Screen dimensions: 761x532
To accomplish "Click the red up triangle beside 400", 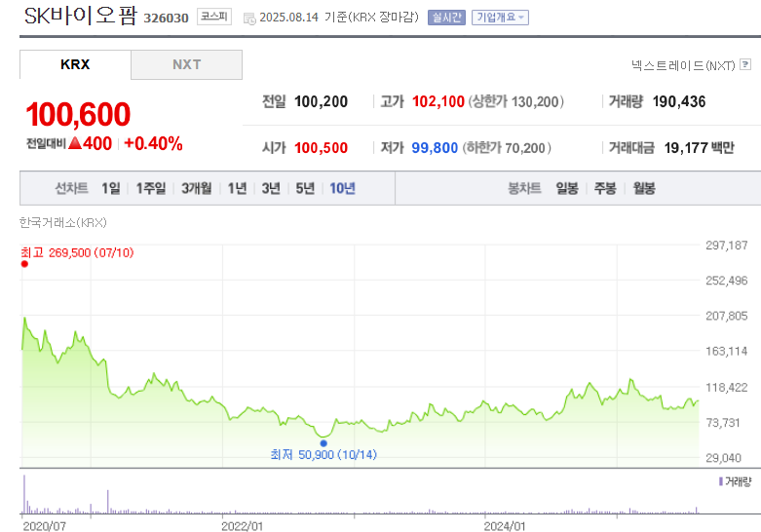I will [75, 143].
